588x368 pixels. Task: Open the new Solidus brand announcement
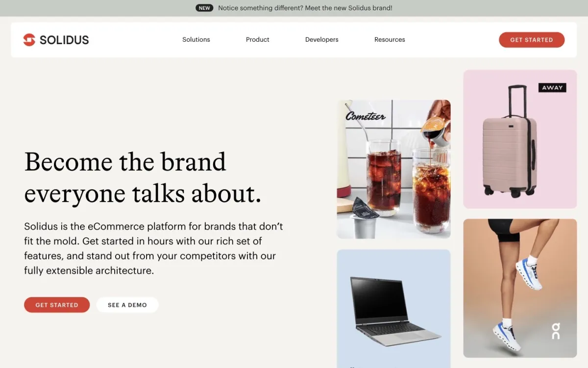(x=305, y=8)
